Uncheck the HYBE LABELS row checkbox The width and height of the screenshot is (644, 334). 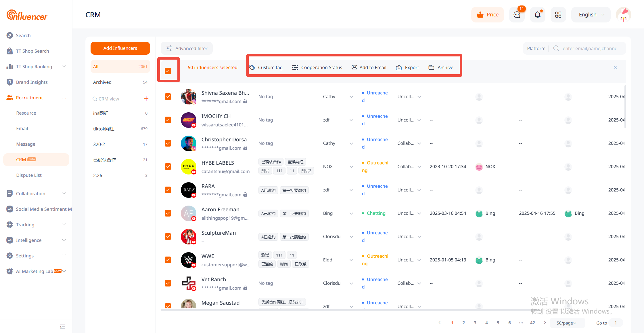(168, 166)
